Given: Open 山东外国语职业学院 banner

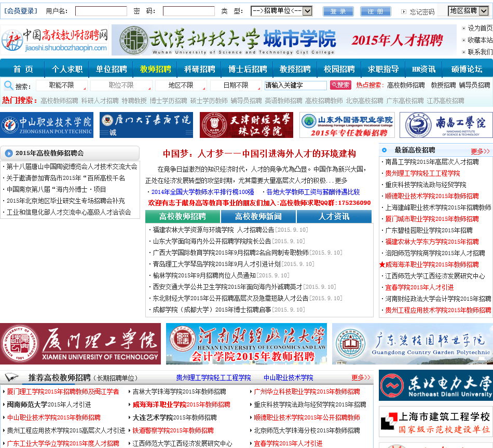Looking at the screenshot, I should [347, 125].
